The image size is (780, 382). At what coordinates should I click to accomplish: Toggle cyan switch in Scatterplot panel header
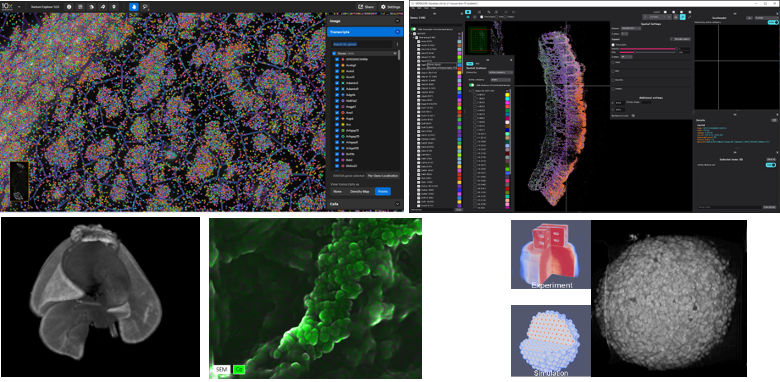pyautogui.click(x=772, y=22)
